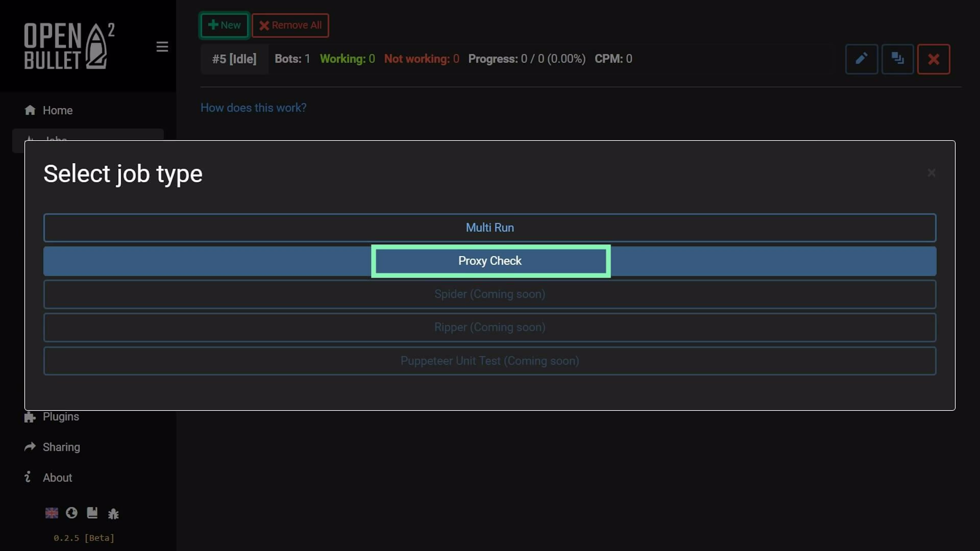The height and width of the screenshot is (551, 980).
Task: Click the OpenBullet 2 logo
Action: 70,46
